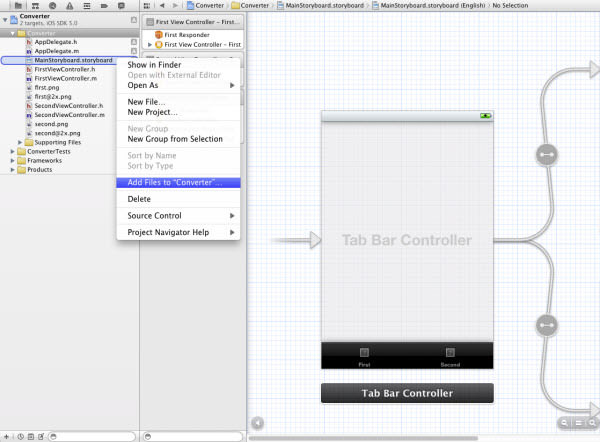Choose Delete from context menu
The width and height of the screenshot is (600, 442).
[178, 199]
